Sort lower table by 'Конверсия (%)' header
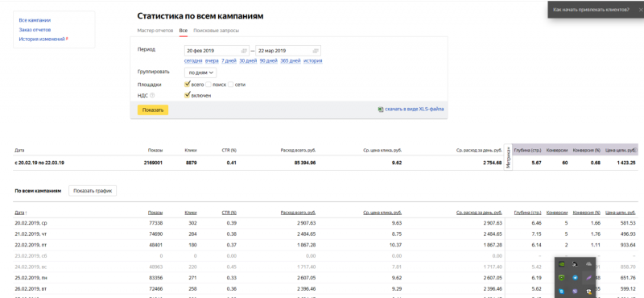The height and width of the screenshot is (298, 644). click(587, 213)
